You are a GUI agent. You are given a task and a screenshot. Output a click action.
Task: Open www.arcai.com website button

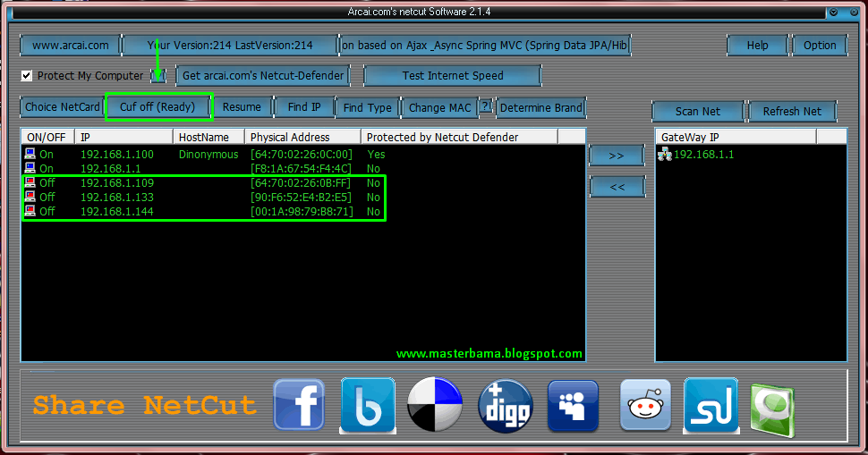point(71,46)
